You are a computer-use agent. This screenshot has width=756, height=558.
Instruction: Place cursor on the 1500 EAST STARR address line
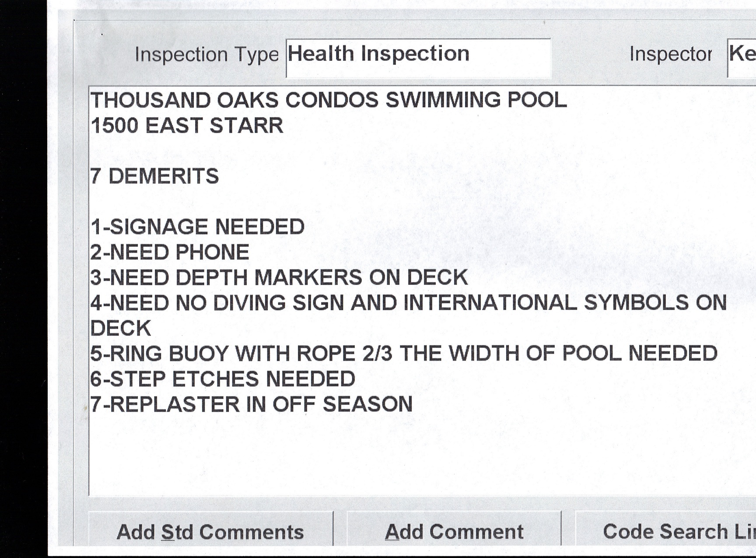(187, 126)
